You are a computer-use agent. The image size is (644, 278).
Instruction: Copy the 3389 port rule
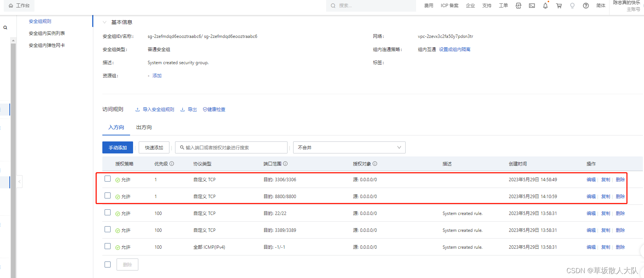606,230
